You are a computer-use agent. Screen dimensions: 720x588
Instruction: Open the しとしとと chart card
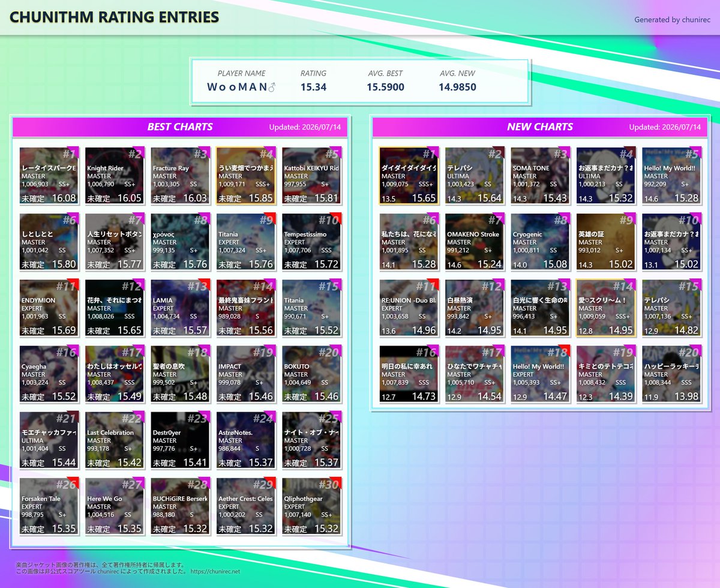[49, 242]
